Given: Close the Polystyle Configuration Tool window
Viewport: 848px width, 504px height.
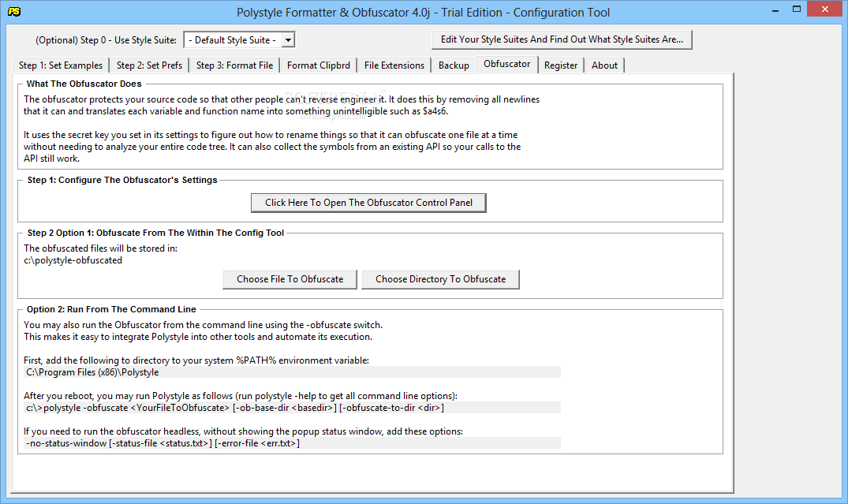Looking at the screenshot, I should click(825, 9).
